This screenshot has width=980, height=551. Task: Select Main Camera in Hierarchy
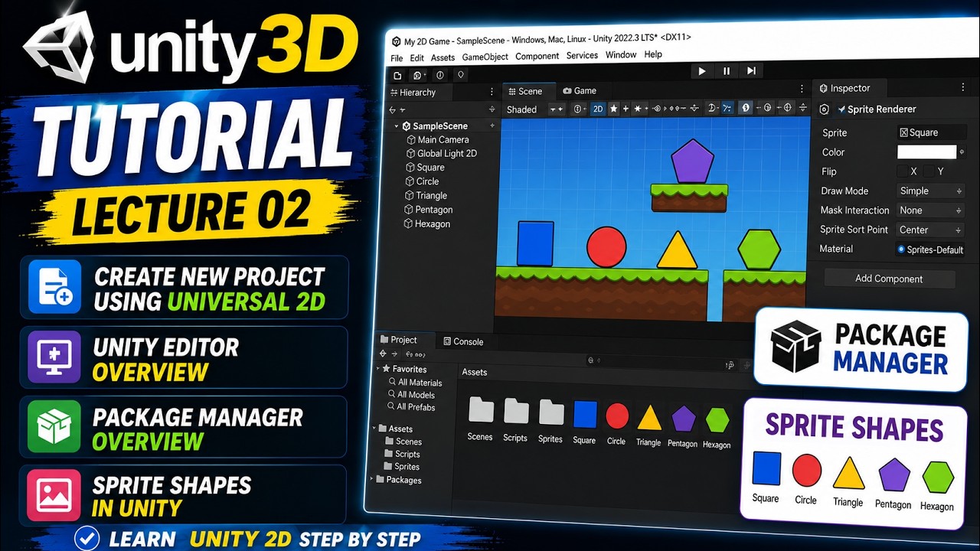tap(436, 140)
